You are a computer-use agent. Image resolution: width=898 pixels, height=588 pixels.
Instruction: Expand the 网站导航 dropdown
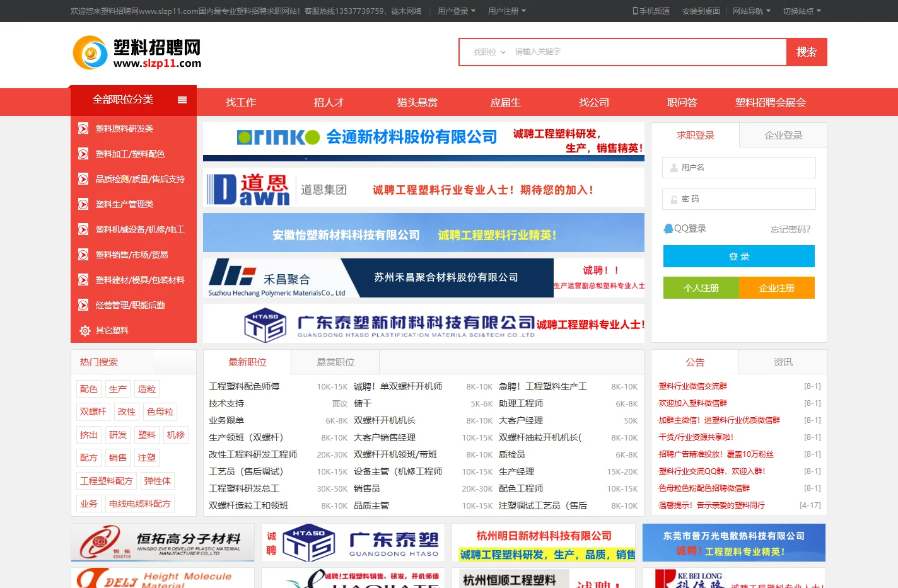click(x=751, y=11)
